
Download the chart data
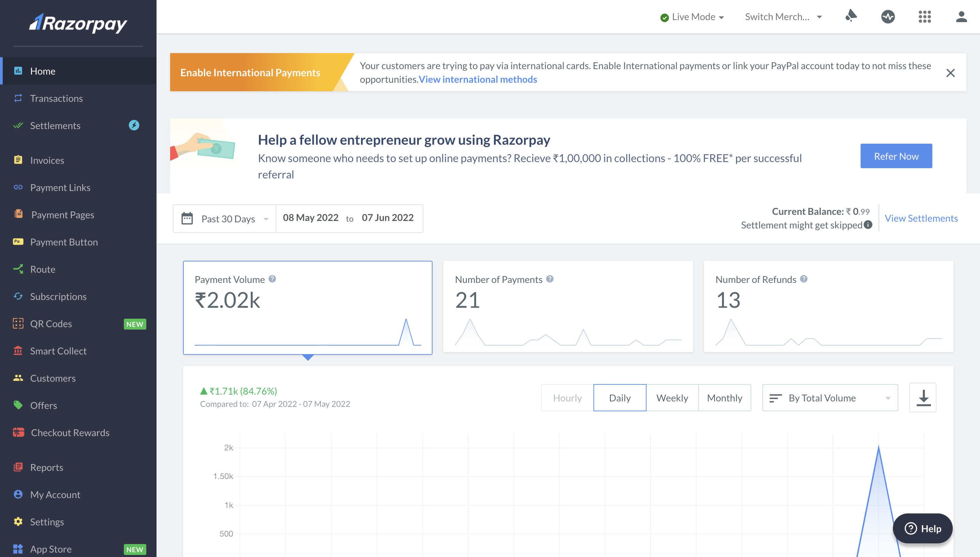click(923, 397)
